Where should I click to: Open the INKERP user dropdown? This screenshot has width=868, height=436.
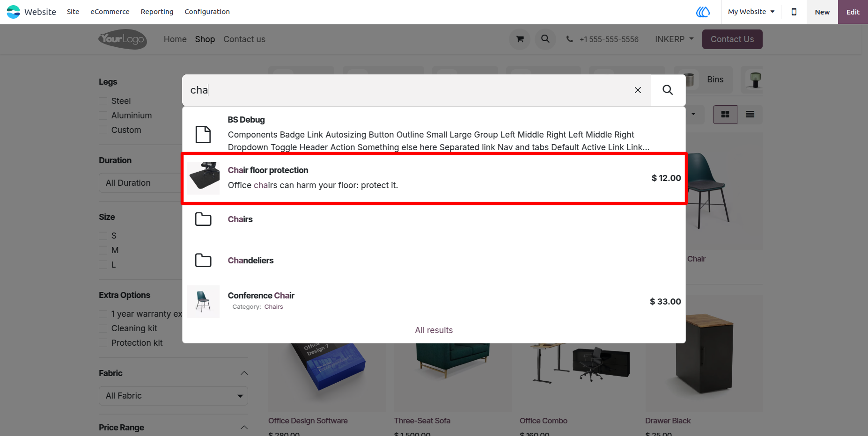[x=674, y=39]
